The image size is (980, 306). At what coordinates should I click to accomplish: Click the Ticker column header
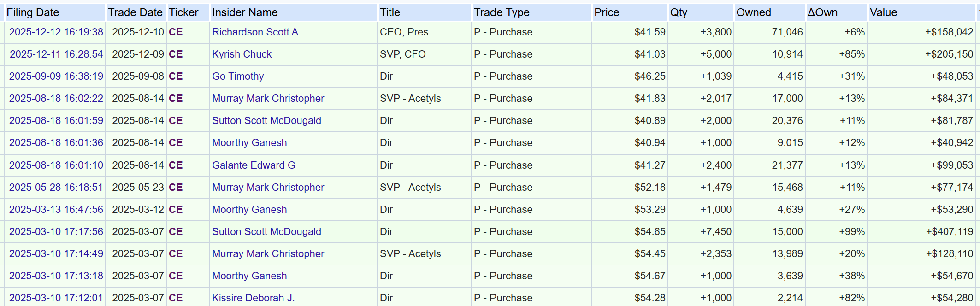tap(183, 12)
